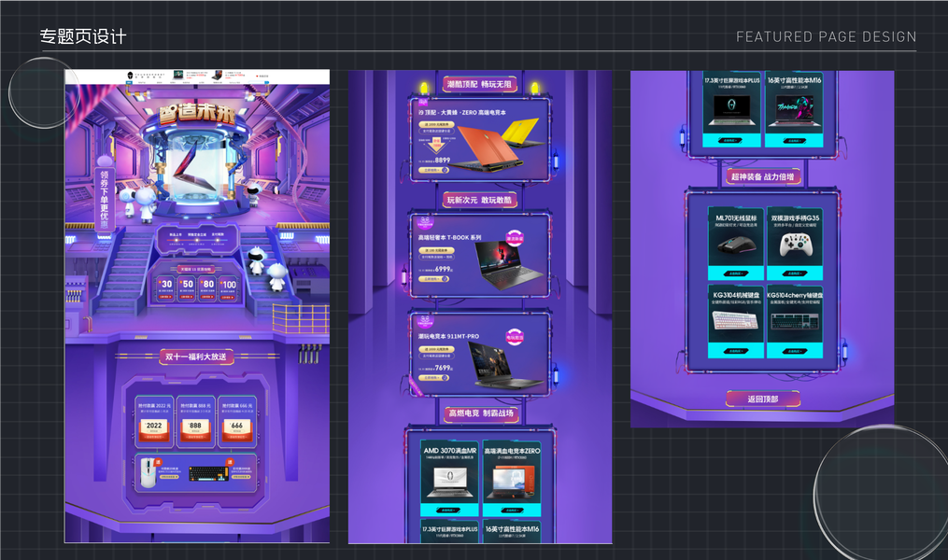Click the cyan button under 高端满血电竞本ZERO
Image resolution: width=948 pixels, height=560 pixels.
click(x=512, y=511)
